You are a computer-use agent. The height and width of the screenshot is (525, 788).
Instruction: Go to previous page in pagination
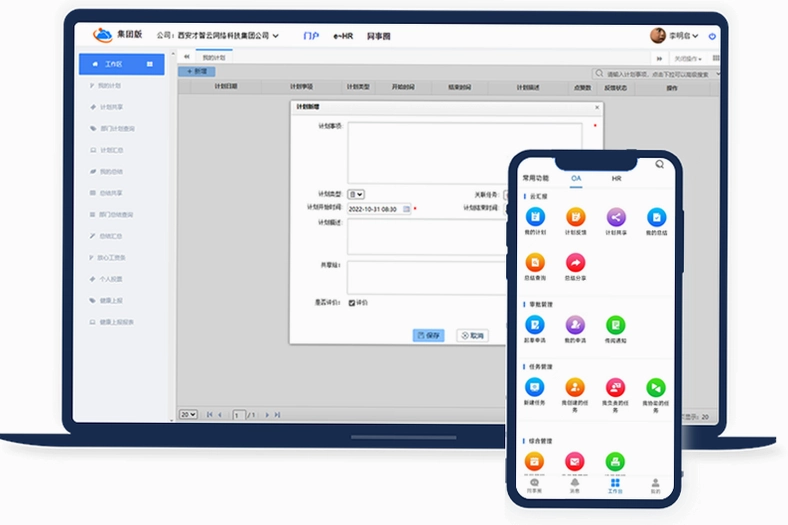(x=220, y=414)
